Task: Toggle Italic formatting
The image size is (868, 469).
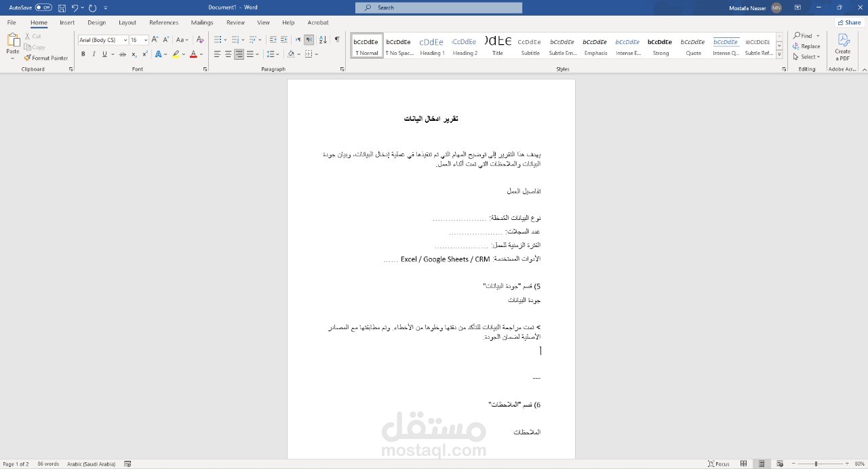Action: coord(94,54)
